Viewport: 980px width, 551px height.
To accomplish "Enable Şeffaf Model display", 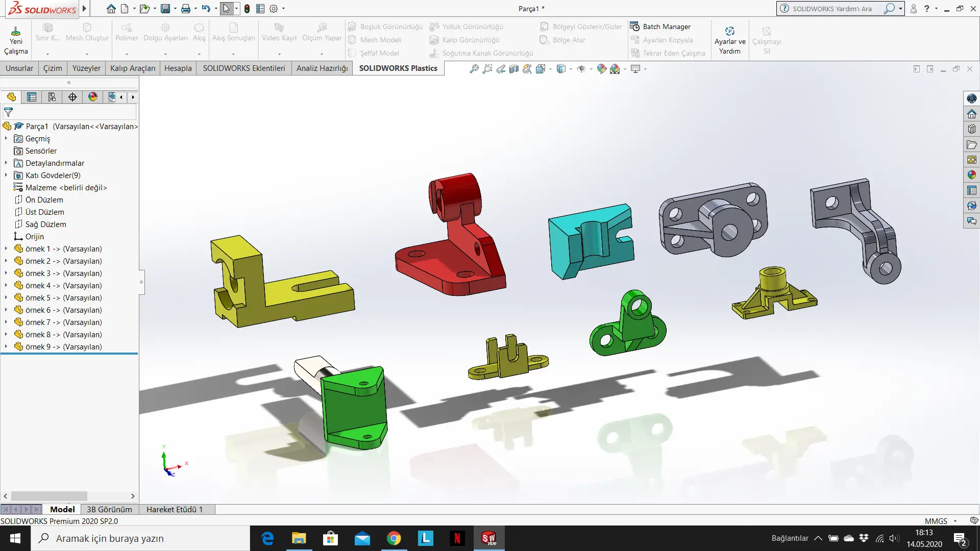I will pyautogui.click(x=378, y=53).
